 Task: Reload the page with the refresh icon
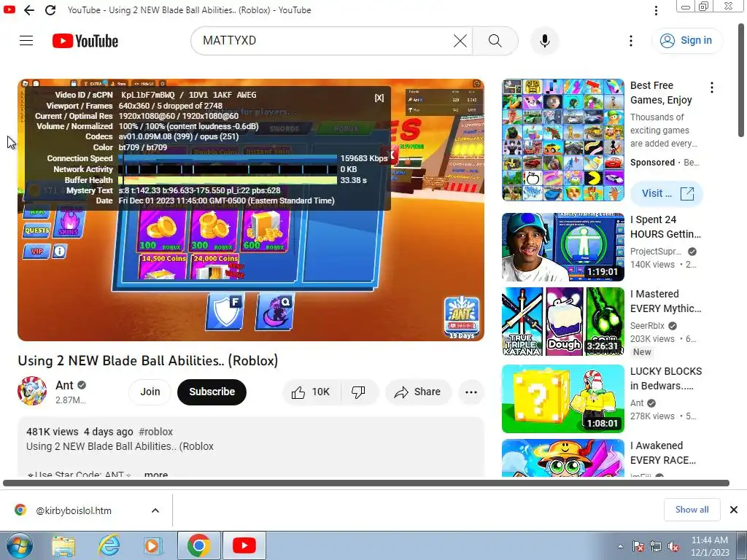pos(50,10)
